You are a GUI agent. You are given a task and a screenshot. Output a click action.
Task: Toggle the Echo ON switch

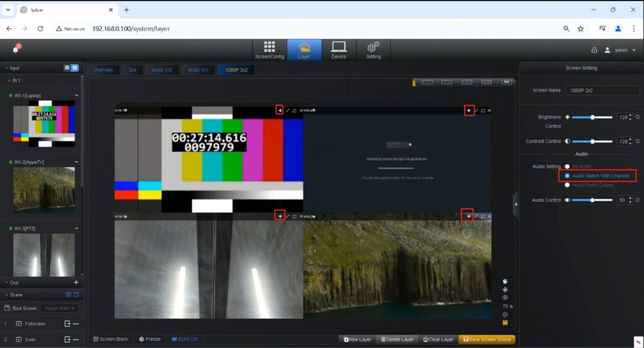[x=184, y=339]
